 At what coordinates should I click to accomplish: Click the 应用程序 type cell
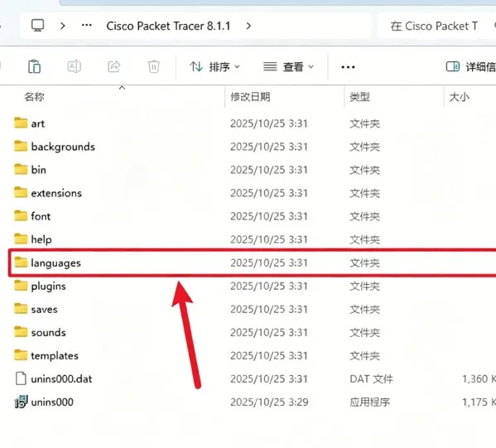tap(369, 402)
